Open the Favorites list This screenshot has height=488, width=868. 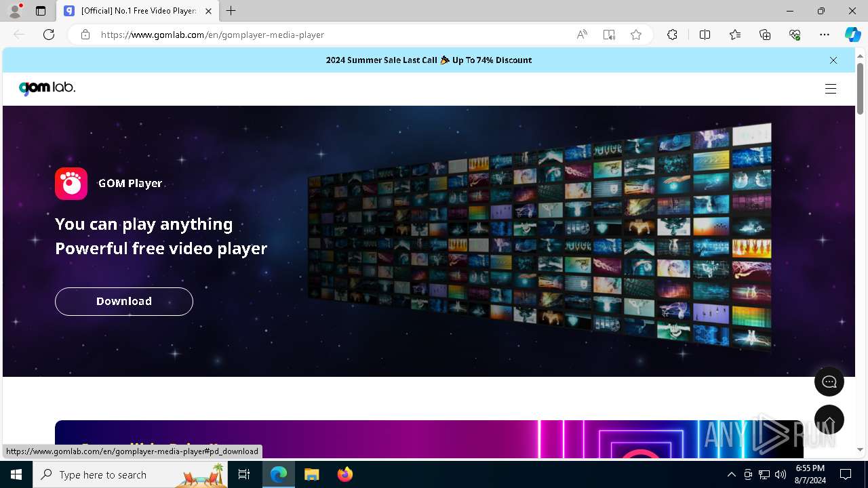coord(735,35)
